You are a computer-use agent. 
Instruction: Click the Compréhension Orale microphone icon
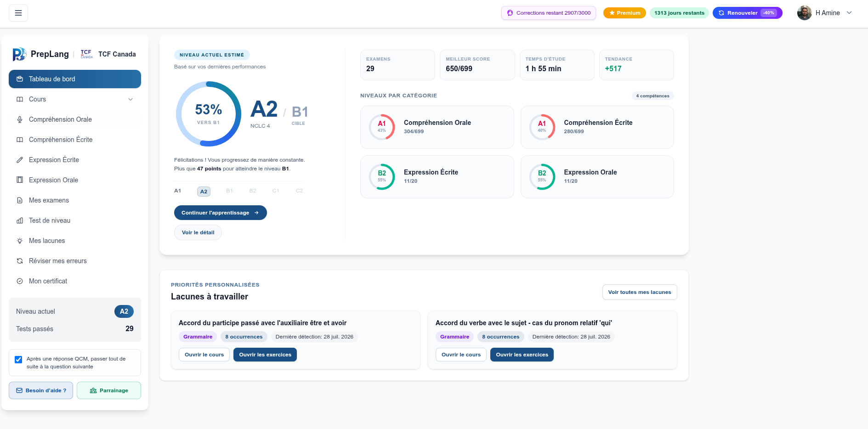[x=20, y=119]
